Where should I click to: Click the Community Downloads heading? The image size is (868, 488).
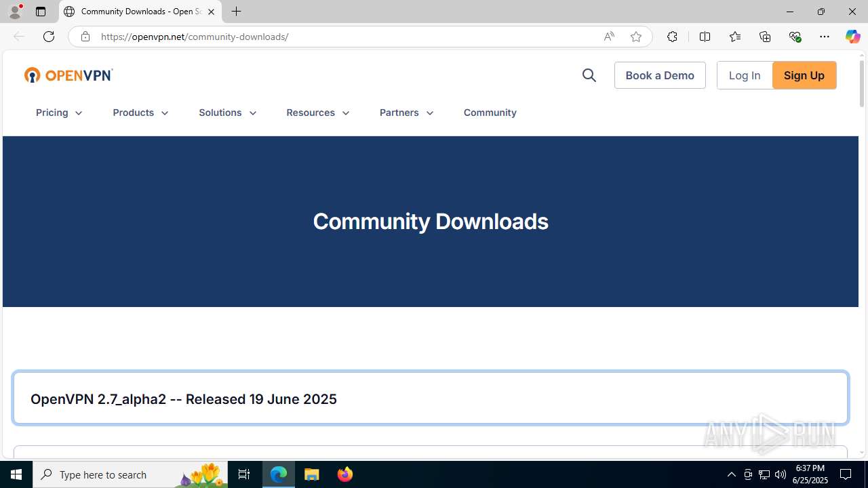click(431, 222)
